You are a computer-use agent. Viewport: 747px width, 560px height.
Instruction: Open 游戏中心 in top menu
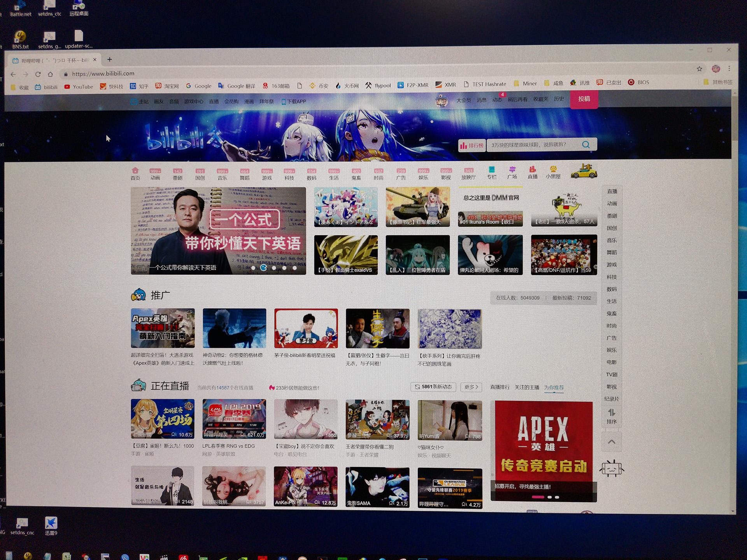click(193, 101)
